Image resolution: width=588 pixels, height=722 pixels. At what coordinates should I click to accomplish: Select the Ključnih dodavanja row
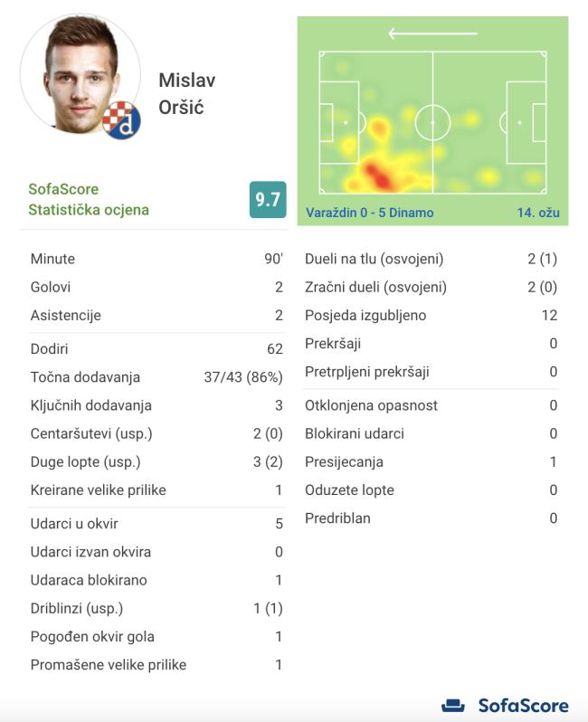(x=156, y=405)
